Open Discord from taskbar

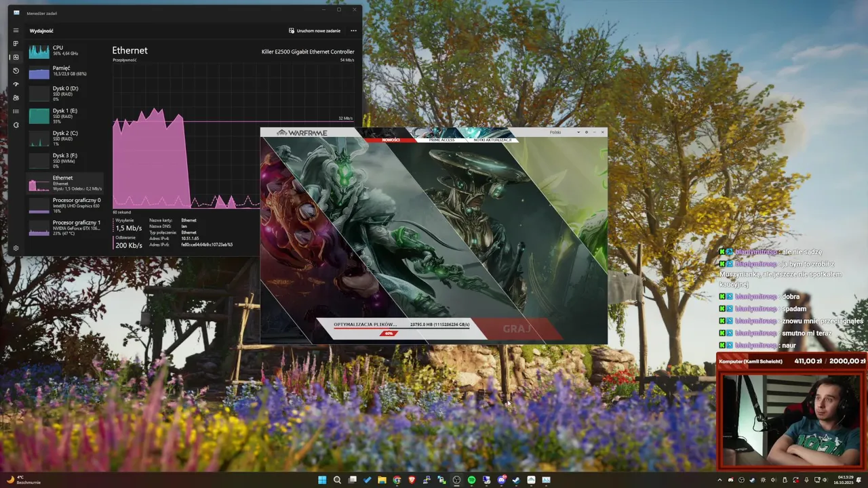coord(501,480)
